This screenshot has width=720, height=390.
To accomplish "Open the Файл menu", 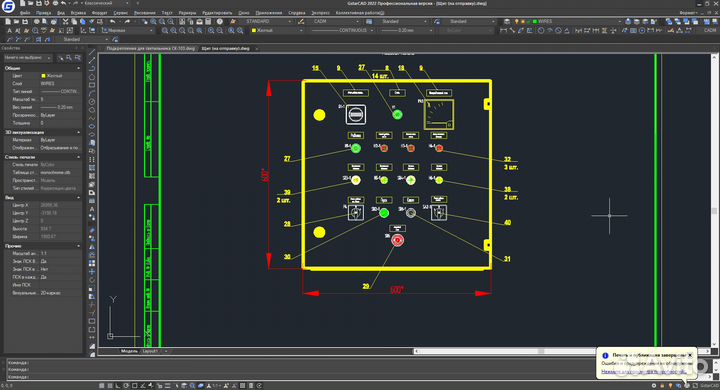I will 25,13.
